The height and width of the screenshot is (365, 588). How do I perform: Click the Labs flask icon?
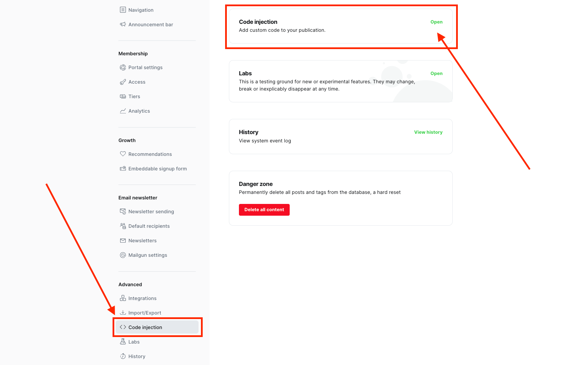(x=123, y=341)
